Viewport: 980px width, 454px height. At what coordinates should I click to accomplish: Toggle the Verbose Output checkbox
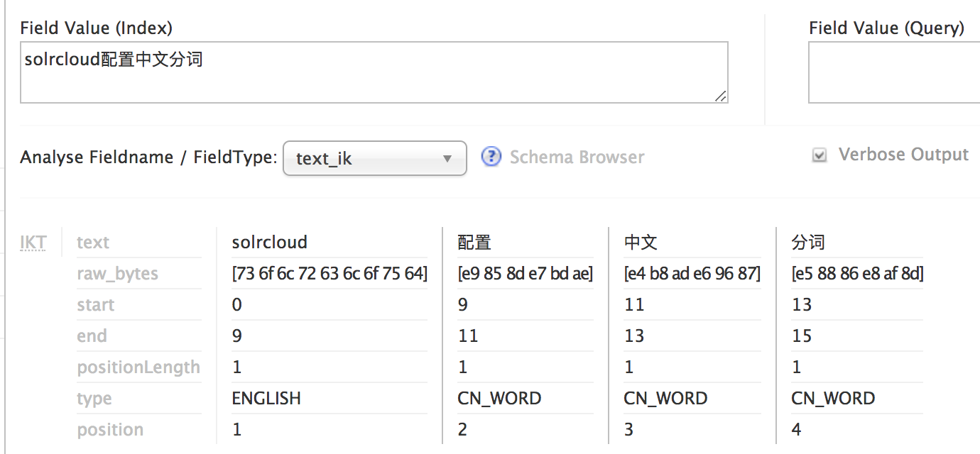(x=820, y=155)
